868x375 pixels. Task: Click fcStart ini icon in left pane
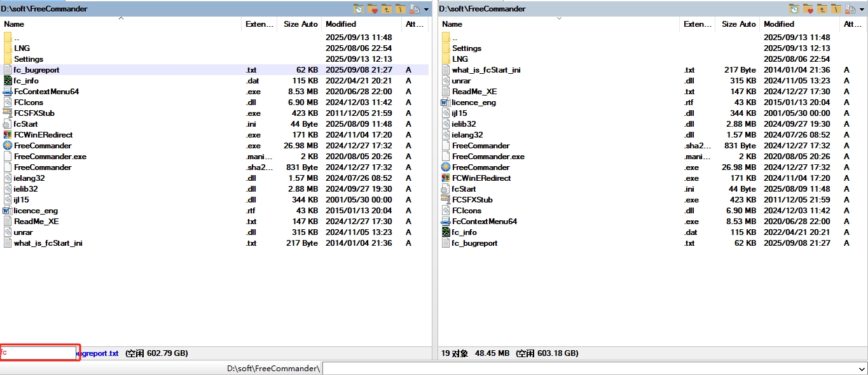click(8, 124)
